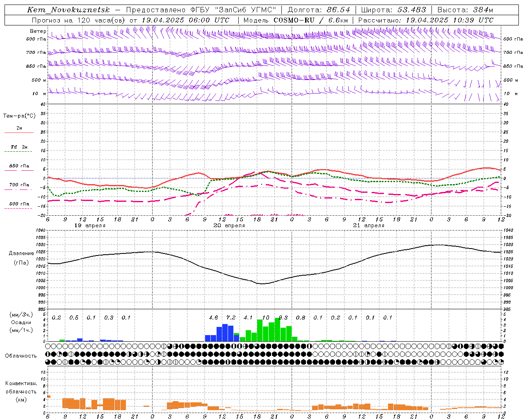Click the 10 three-hour precipitation value
525x420 pixels.
tap(266, 318)
